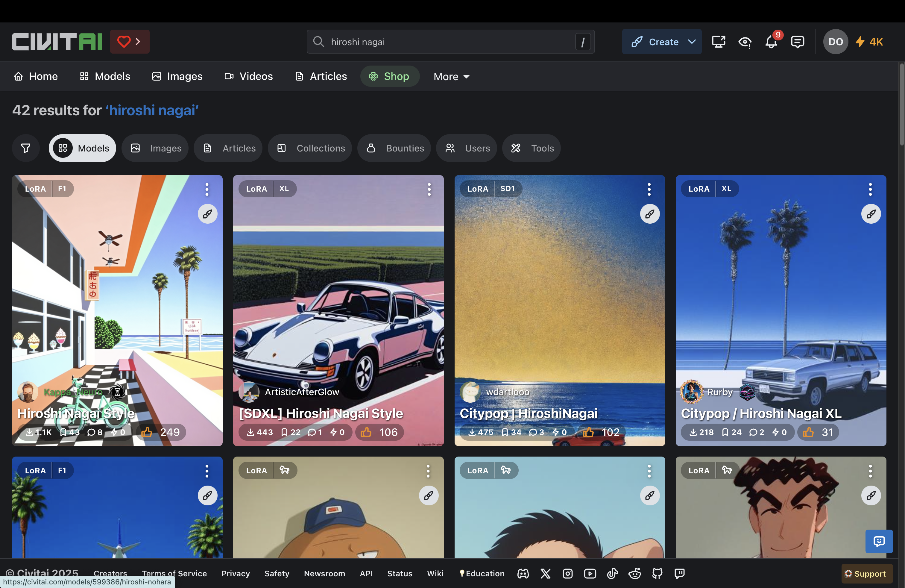
Task: Click remix brush icon on Citypop | HiroshiNagai
Action: (649, 214)
